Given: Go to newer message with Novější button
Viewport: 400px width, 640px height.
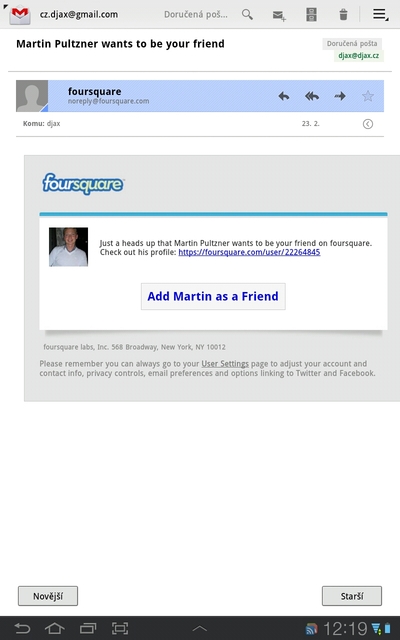Looking at the screenshot, I should pos(48,596).
